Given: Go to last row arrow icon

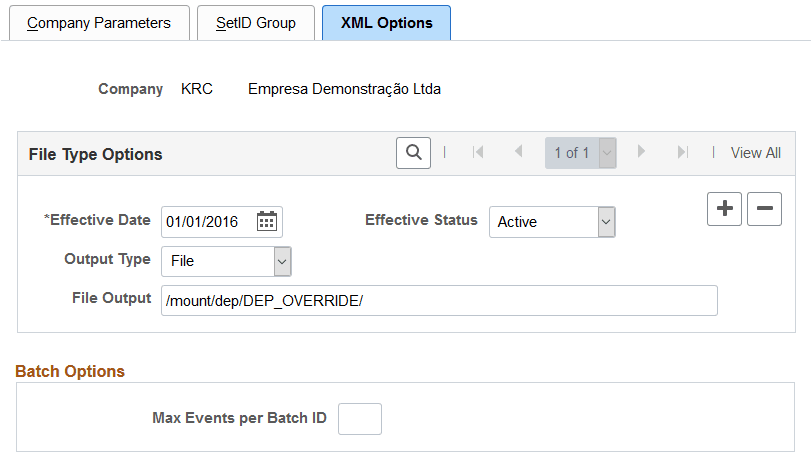Looking at the screenshot, I should pos(682,153).
